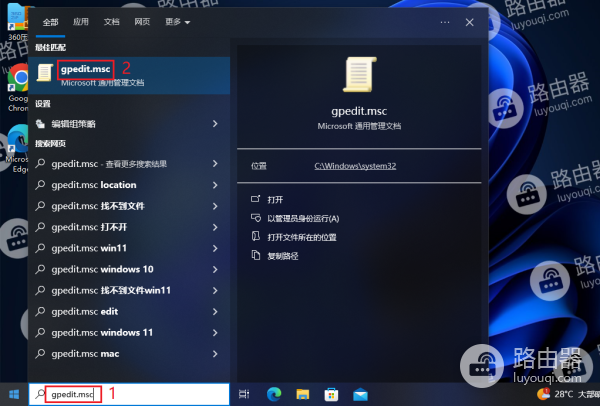
Task: Click the copy path icon
Action: [x=256, y=255]
